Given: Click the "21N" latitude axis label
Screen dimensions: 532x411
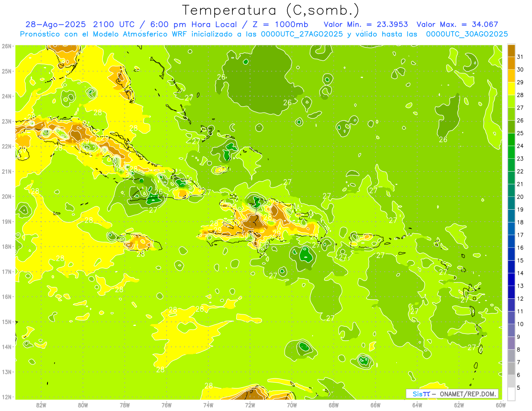Looking at the screenshot, I should (x=7, y=171).
